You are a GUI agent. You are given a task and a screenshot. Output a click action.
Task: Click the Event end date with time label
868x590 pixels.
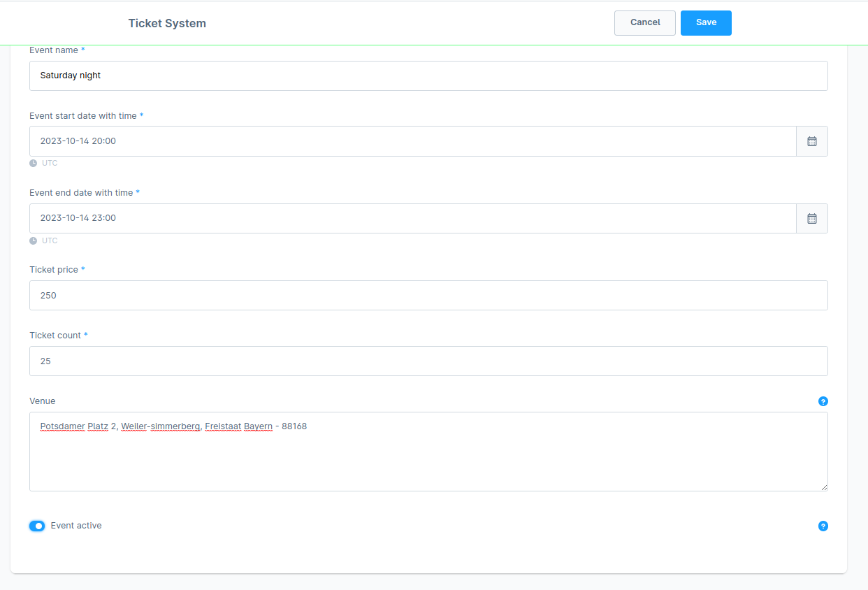[81, 193]
